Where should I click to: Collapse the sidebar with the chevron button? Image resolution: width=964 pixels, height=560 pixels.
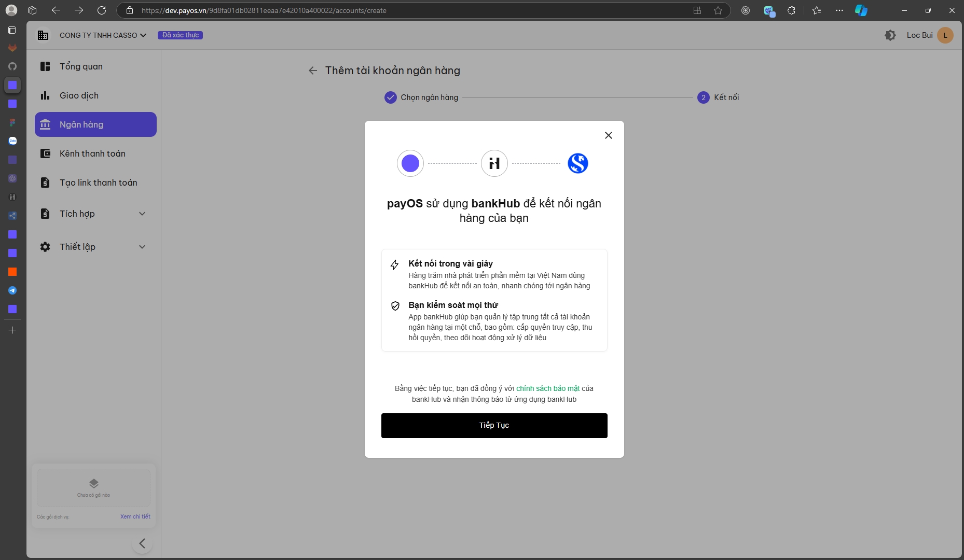click(x=142, y=543)
